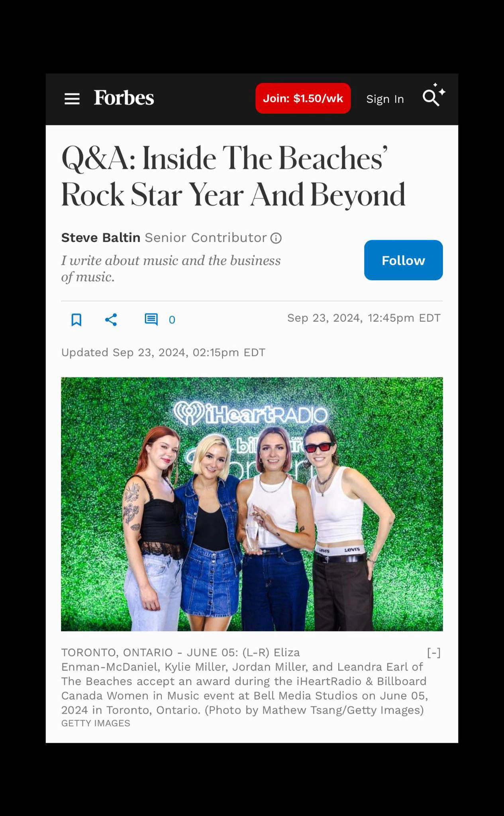Click the Updated Sep 23 timestamp
Screen dimensions: 504x816
click(163, 353)
